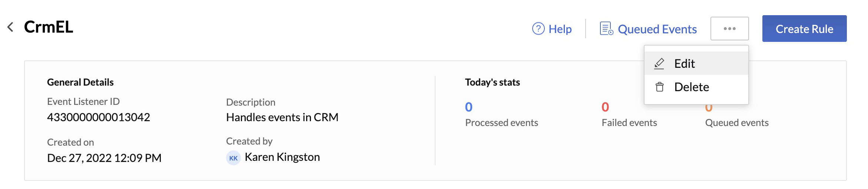
Task: Click the pencil icon next to Edit
Action: pos(659,64)
